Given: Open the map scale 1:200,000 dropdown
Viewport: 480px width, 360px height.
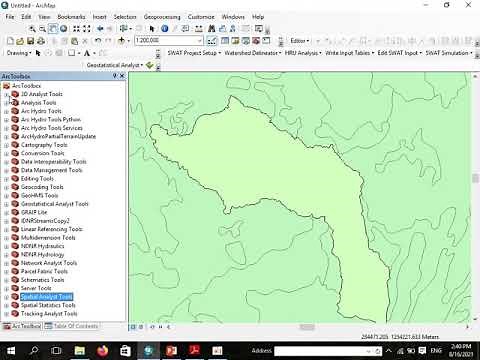Looking at the screenshot, I should coord(200,41).
